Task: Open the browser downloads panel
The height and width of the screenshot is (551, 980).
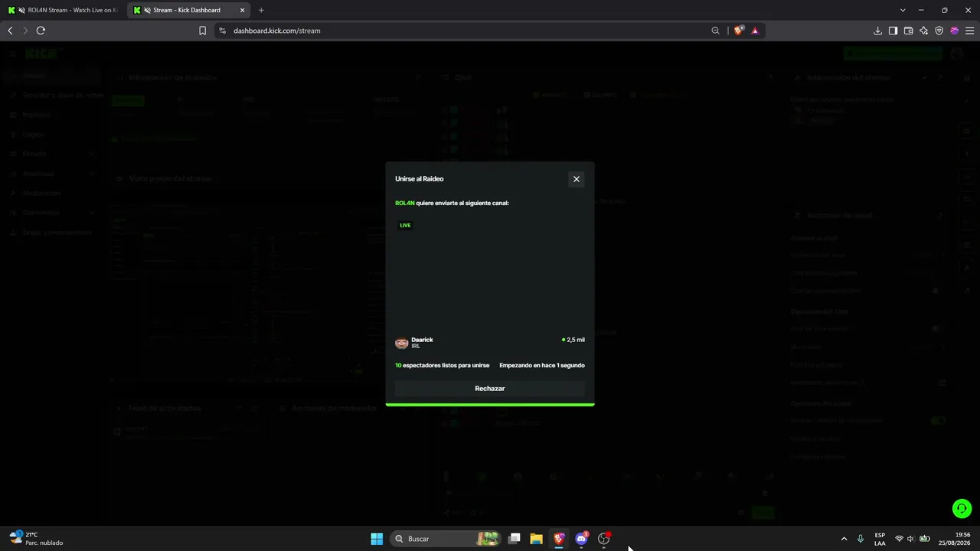Action: pos(877,31)
